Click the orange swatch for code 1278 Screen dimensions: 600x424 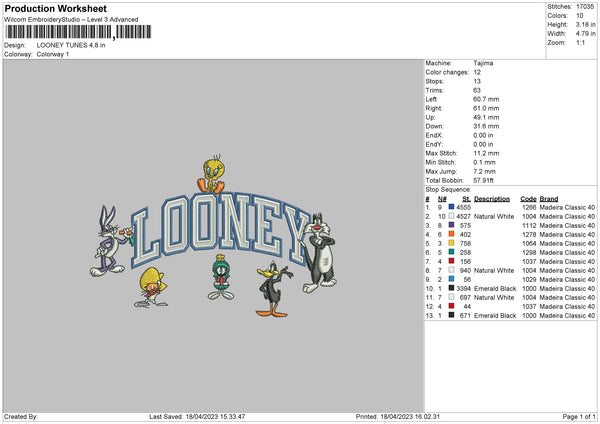click(x=451, y=234)
